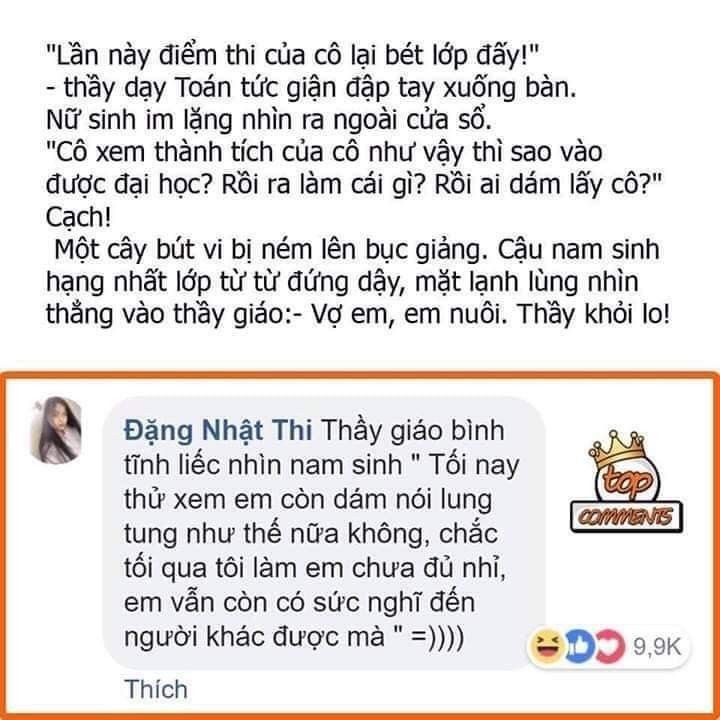Screen dimensions: 720x720
Task: Click the line "Nữ sinh im lặng nhìn ra"
Action: [269, 120]
